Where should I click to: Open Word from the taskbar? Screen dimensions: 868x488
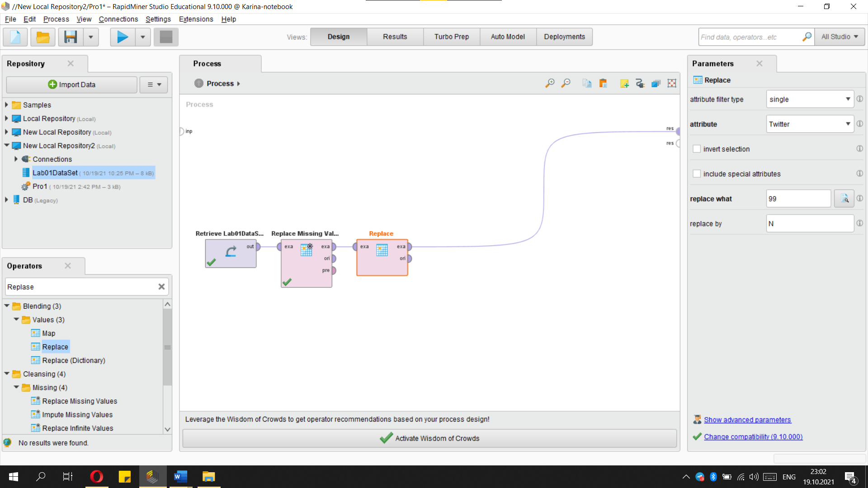(180, 477)
